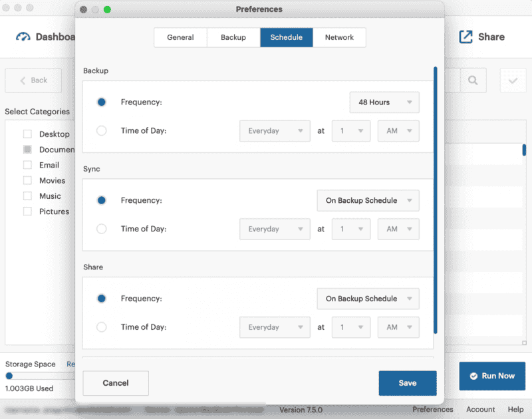Click the Back arrow button

pos(33,80)
